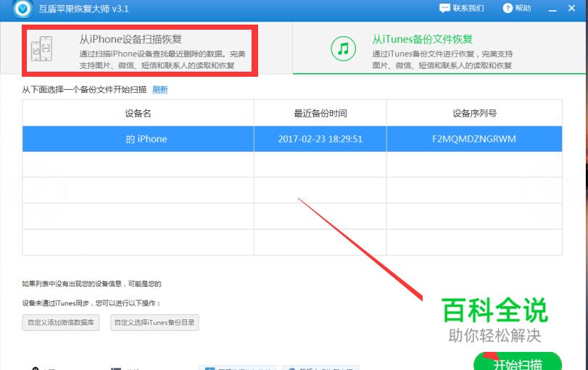This screenshot has width=588, height=370.
Task: Minimize the 互盾苹果恢复大师 window
Action: (x=552, y=9)
